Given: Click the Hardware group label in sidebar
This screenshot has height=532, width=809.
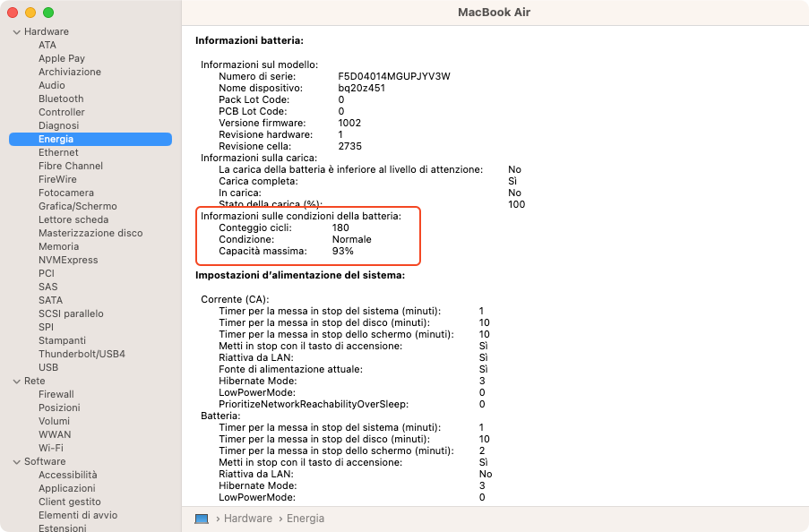Looking at the screenshot, I should (x=47, y=31).
